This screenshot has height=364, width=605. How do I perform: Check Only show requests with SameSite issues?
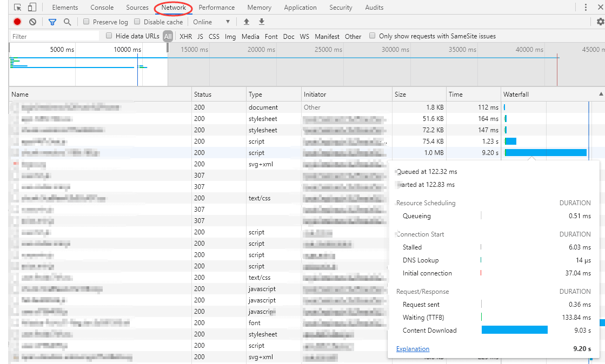[372, 36]
